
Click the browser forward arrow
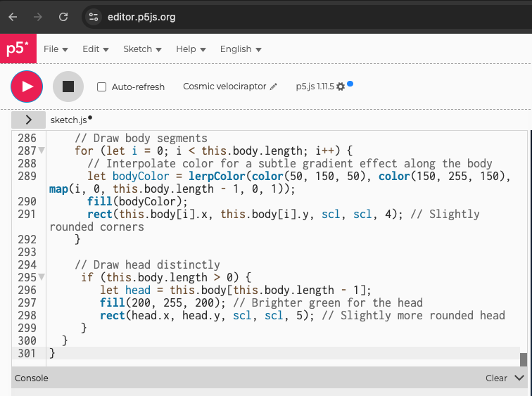(38, 16)
